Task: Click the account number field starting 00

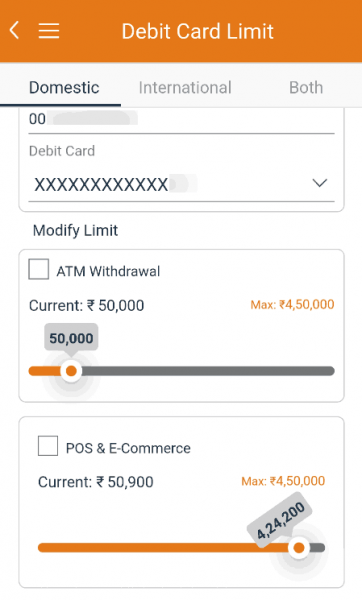Action: [181, 121]
